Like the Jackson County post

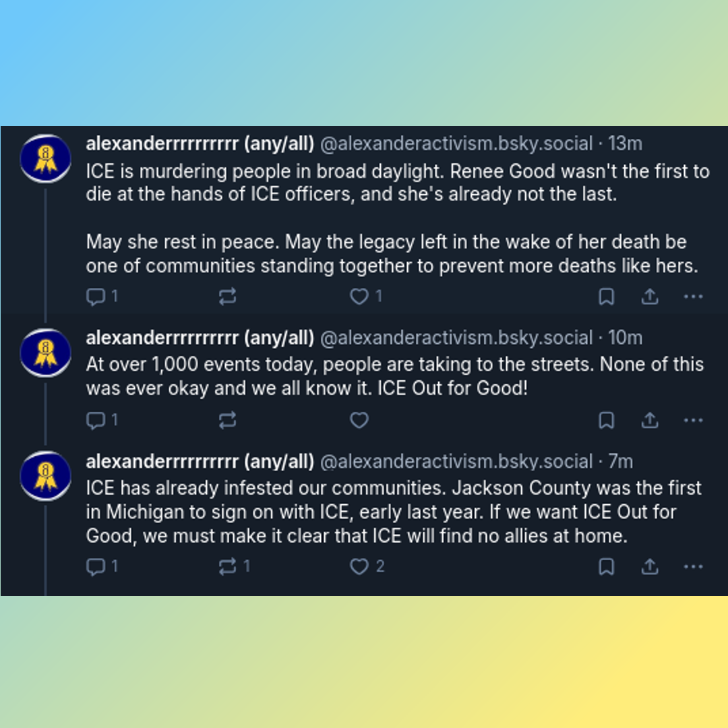click(359, 567)
